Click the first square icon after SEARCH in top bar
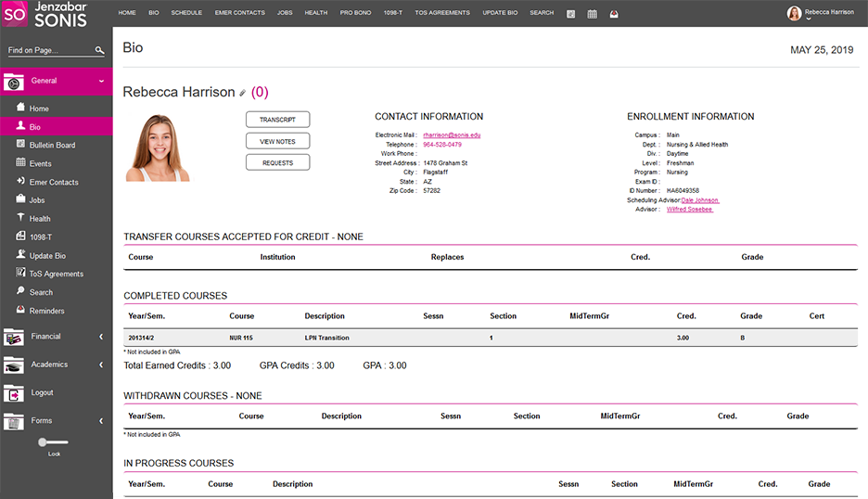This screenshot has height=499, width=868. tap(570, 14)
